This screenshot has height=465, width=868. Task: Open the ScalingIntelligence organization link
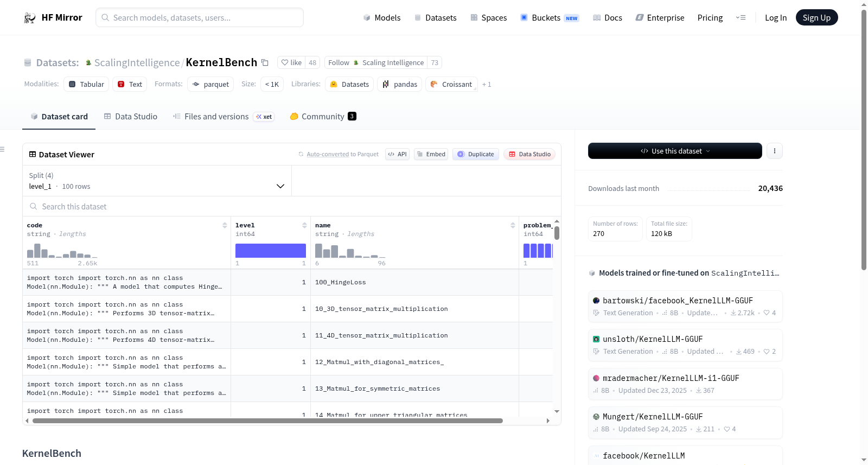(137, 62)
